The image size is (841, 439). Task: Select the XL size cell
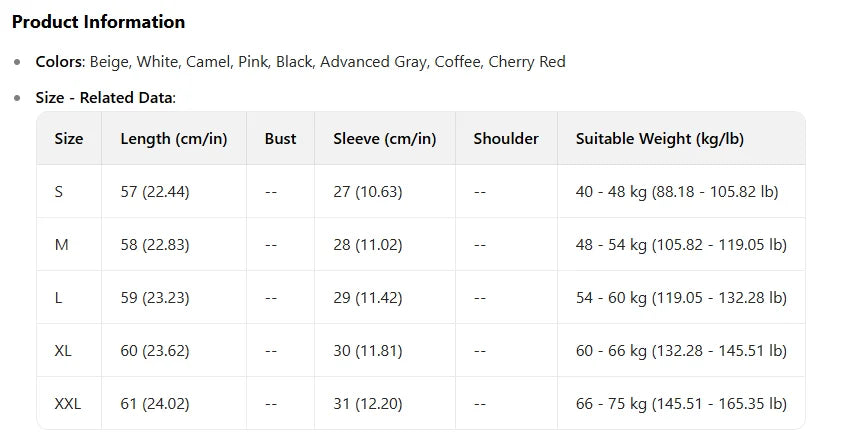coord(64,351)
